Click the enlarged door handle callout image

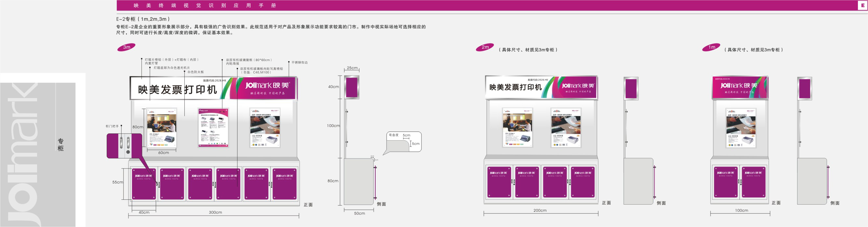click(x=124, y=145)
